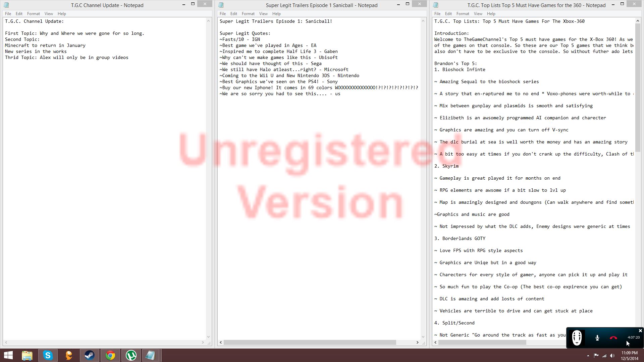Open uTorrent from the taskbar
Image resolution: width=644 pixels, height=362 pixels.
pyautogui.click(x=131, y=355)
